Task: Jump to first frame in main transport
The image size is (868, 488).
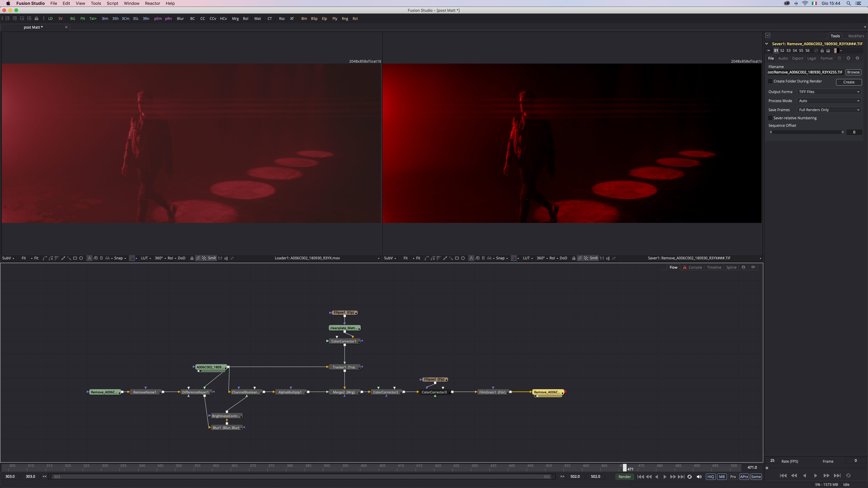Action: point(641,476)
